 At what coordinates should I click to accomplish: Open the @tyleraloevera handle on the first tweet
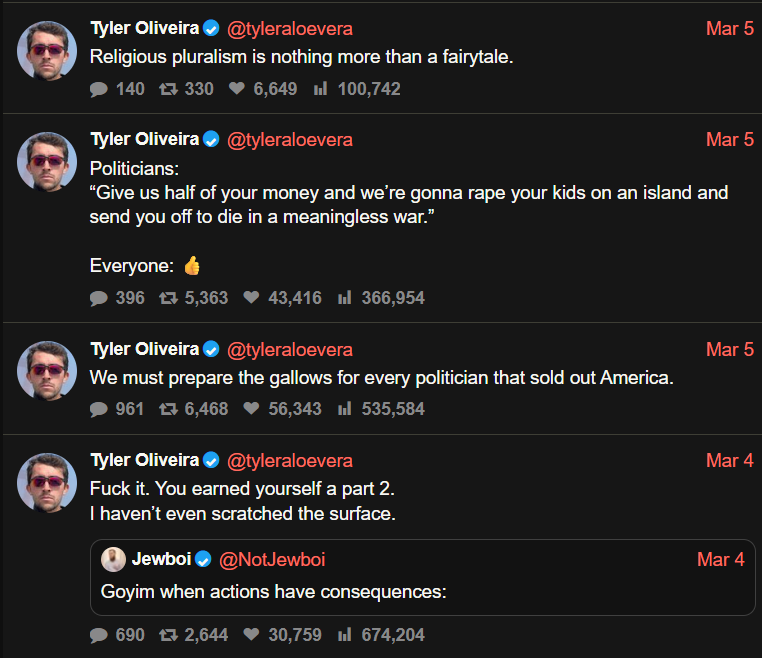click(290, 28)
